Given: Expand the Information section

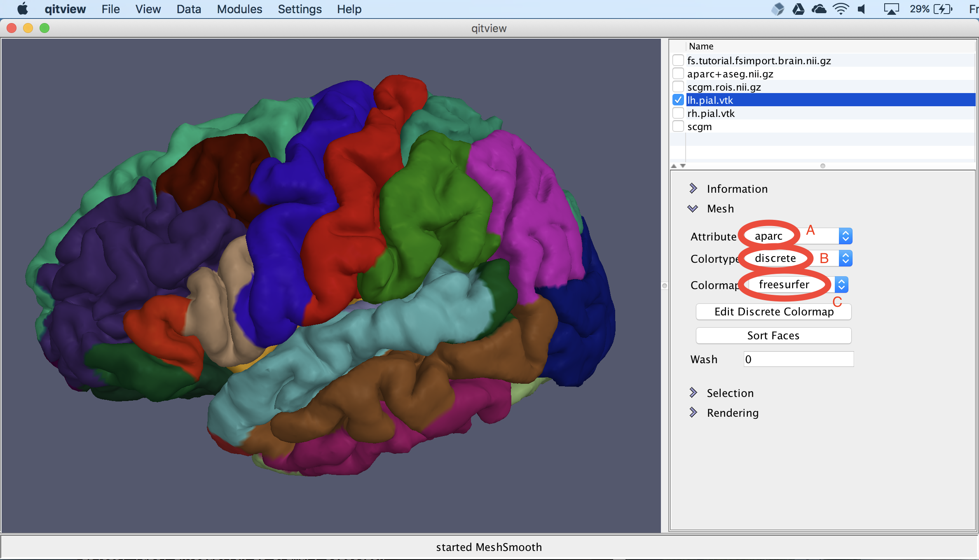Looking at the screenshot, I should [x=693, y=189].
